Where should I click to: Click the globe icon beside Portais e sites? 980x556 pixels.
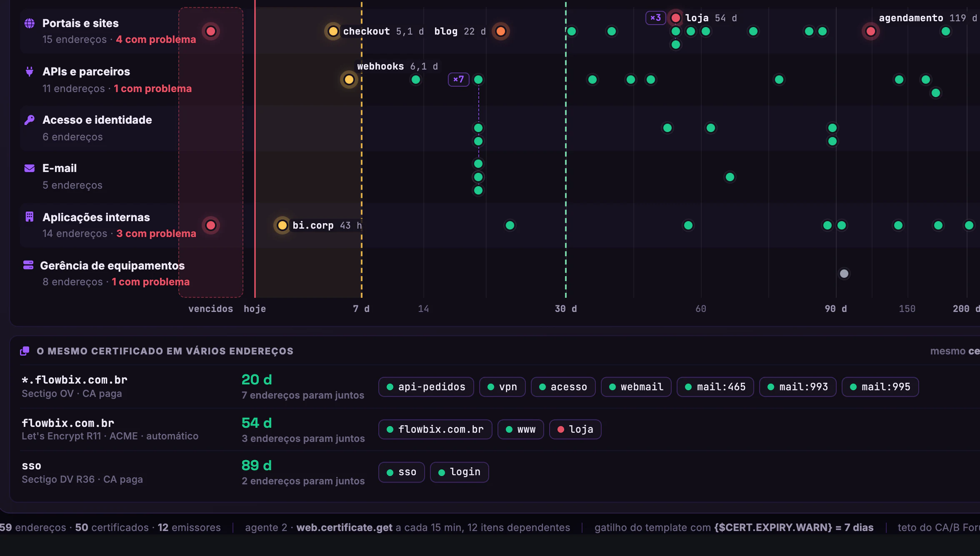point(29,23)
